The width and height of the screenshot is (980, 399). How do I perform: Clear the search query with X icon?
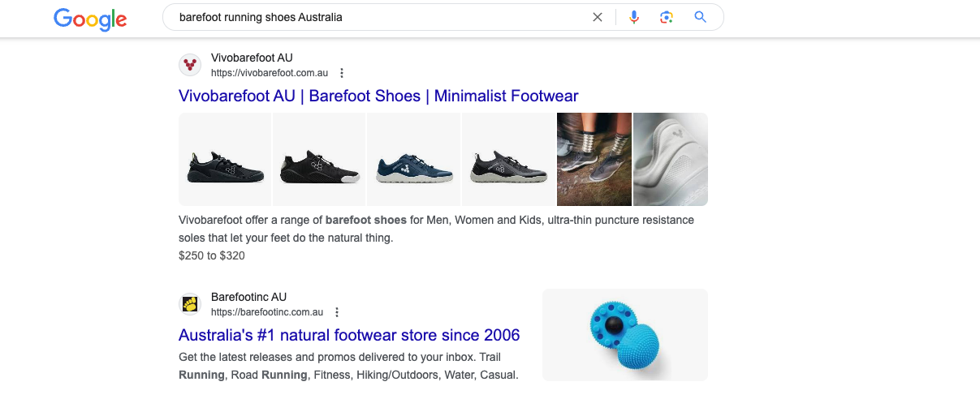[x=598, y=17]
